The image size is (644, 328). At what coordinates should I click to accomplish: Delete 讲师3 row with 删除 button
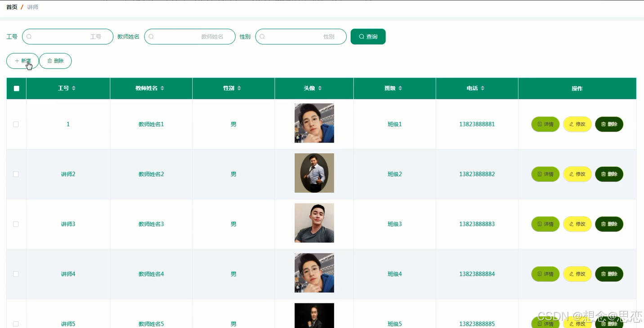click(609, 224)
